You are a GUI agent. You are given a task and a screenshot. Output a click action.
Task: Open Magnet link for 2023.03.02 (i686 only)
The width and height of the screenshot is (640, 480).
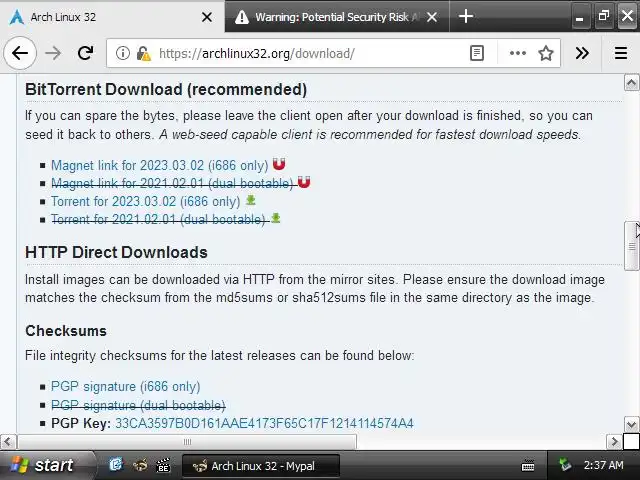click(160, 165)
